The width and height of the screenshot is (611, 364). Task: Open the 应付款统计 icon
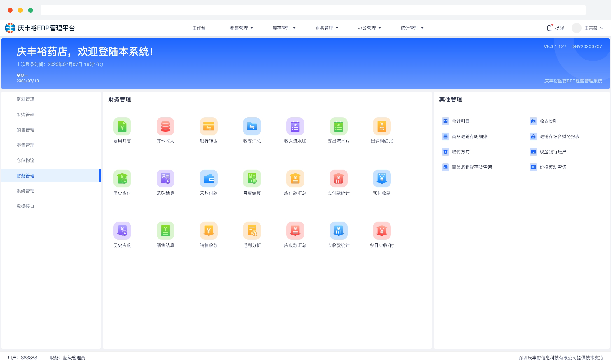[x=339, y=178]
